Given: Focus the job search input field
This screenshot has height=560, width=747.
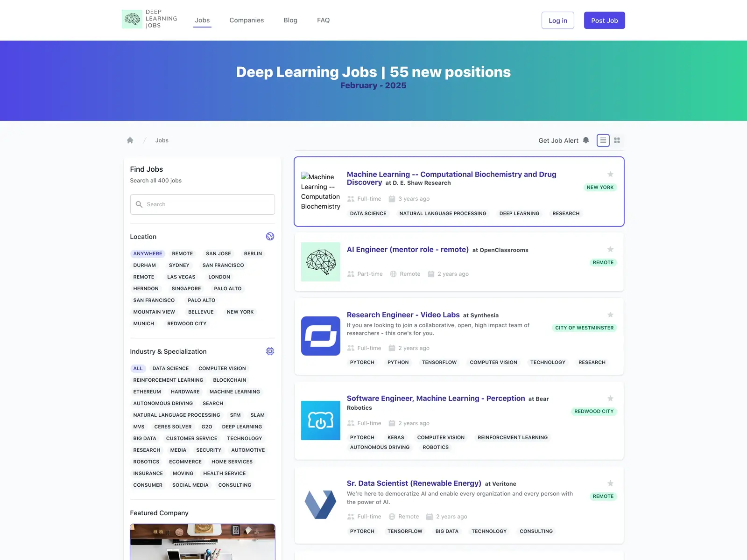Looking at the screenshot, I should click(x=203, y=204).
